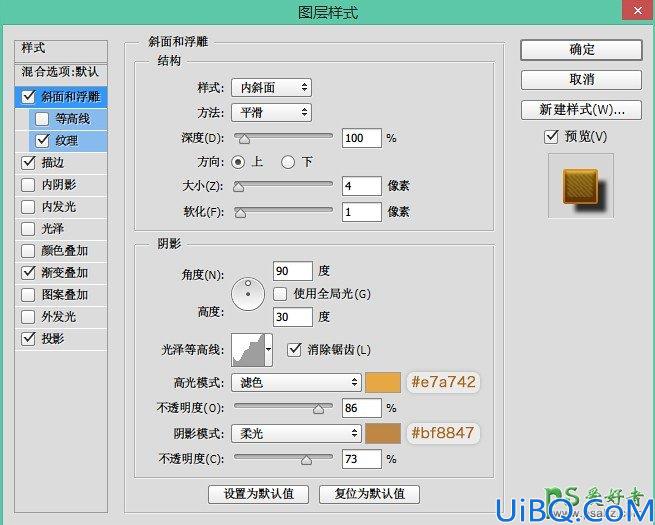Check 使用全局光(G) option

[280, 294]
